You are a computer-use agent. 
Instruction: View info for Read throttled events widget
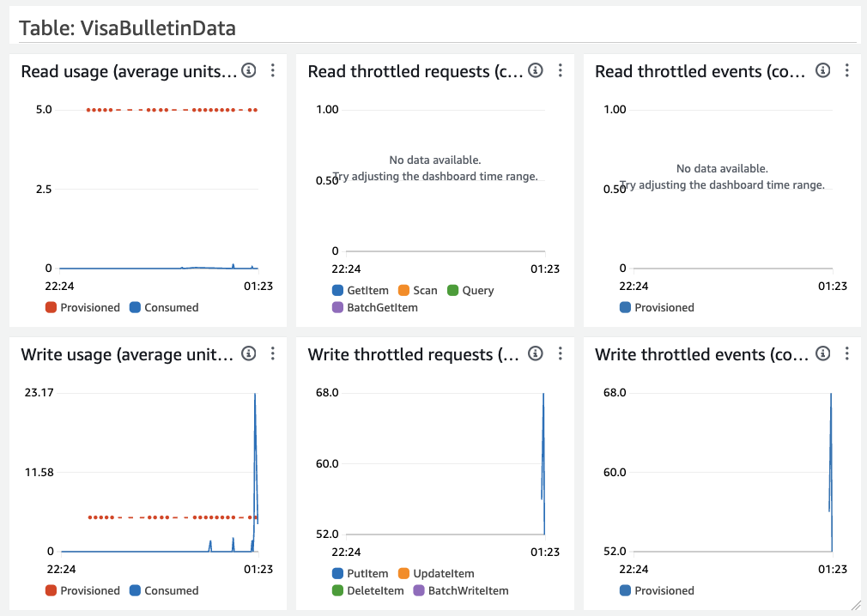coord(823,70)
